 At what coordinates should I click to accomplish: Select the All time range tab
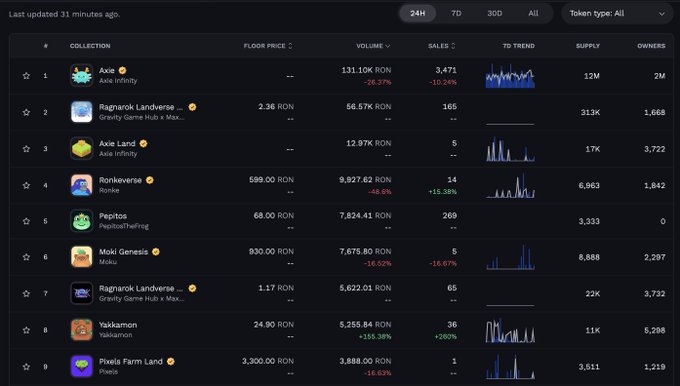(x=533, y=13)
